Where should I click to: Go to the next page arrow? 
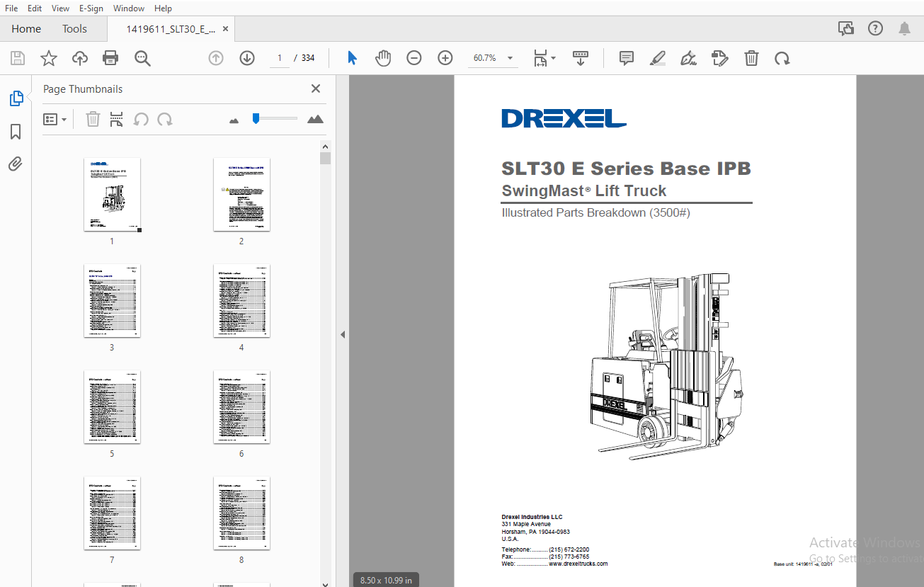(x=247, y=58)
